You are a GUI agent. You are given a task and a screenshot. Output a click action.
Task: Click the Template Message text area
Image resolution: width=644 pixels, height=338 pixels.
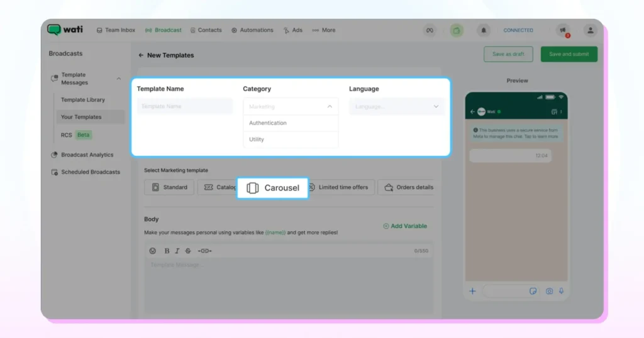point(289,285)
